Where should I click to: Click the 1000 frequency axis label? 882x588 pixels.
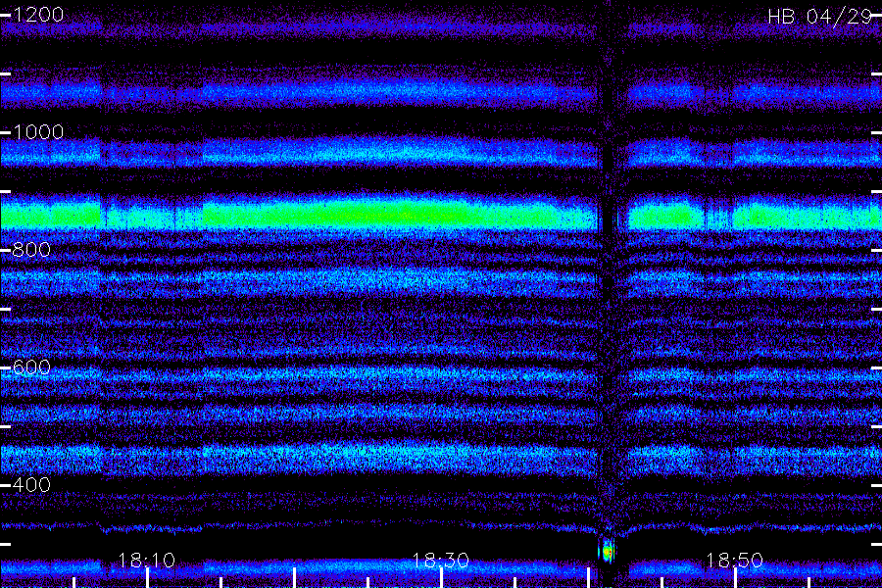tap(37, 132)
